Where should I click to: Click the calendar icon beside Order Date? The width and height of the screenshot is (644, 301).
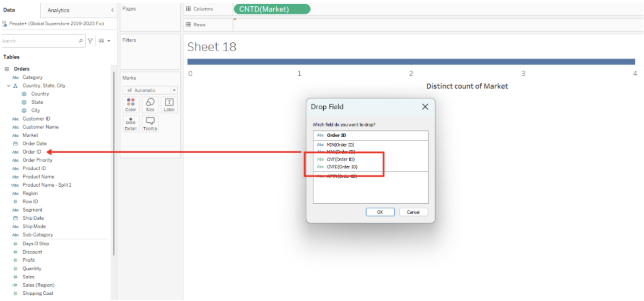point(14,143)
